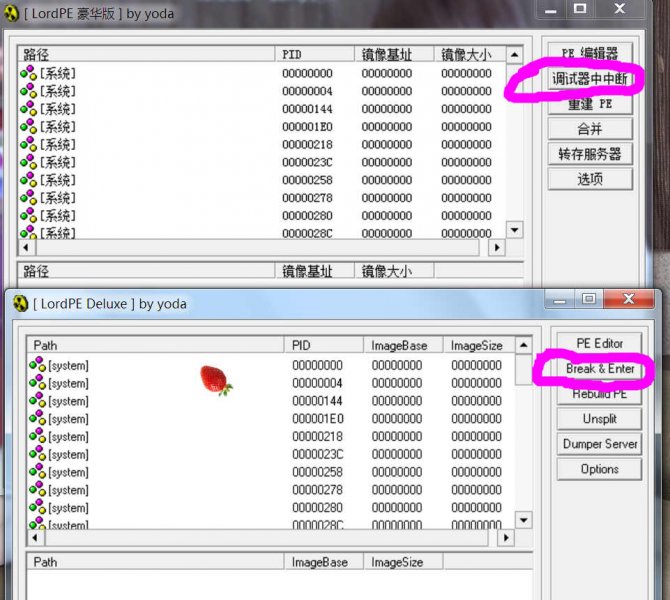
Task: Open 转存服务器 in the Chinese LordPE window
Action: click(x=590, y=154)
